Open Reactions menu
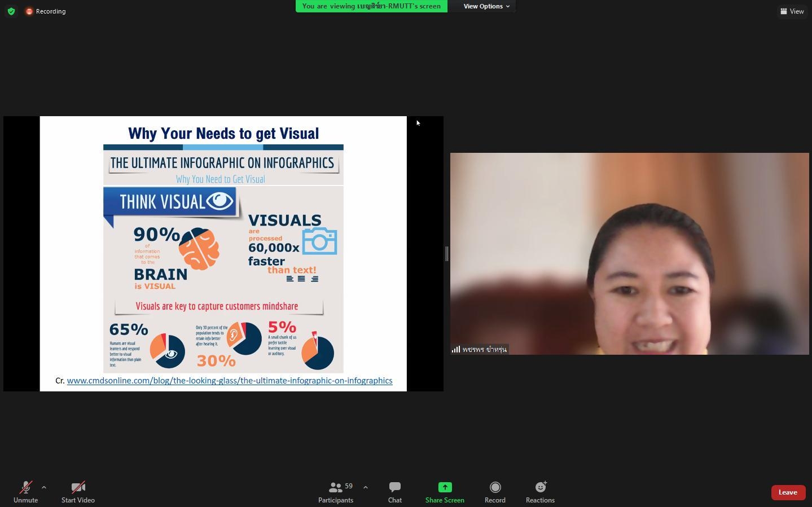 540,492
